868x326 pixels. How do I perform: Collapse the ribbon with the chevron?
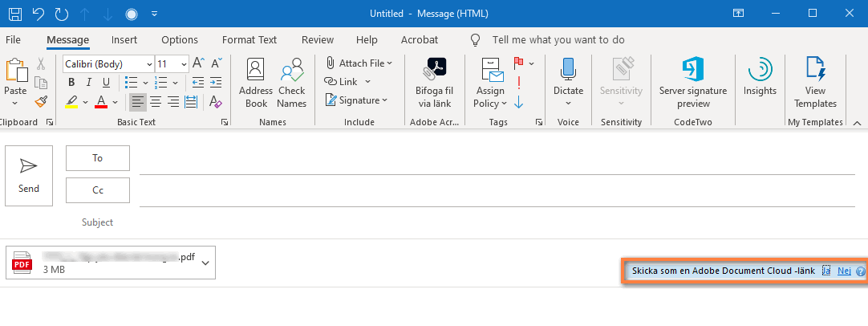click(857, 123)
